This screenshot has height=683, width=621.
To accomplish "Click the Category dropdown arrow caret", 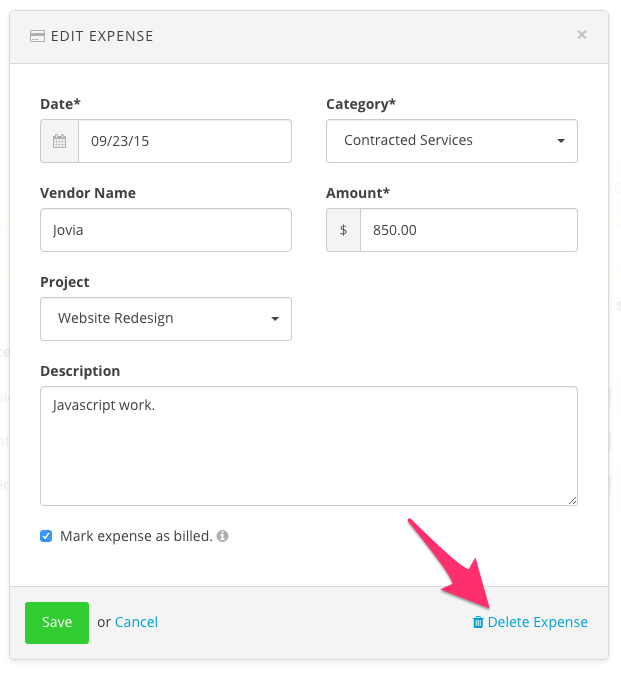I will coord(561,141).
